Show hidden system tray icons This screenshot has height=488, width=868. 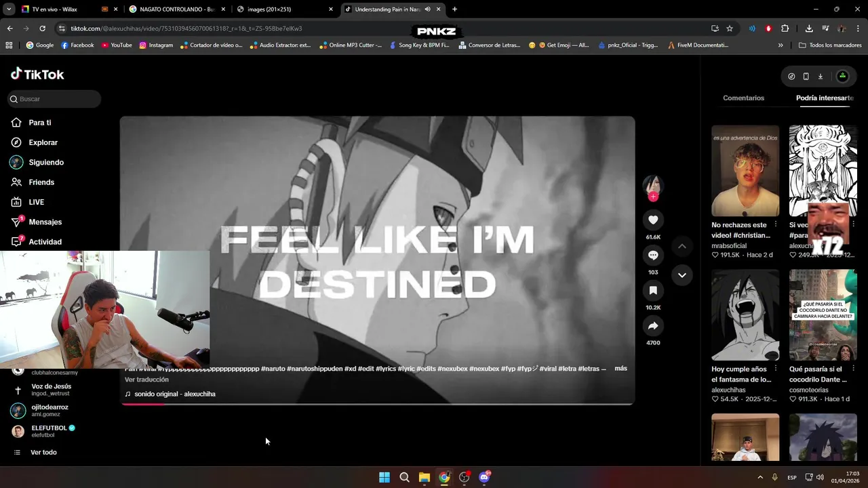pyautogui.click(x=760, y=477)
